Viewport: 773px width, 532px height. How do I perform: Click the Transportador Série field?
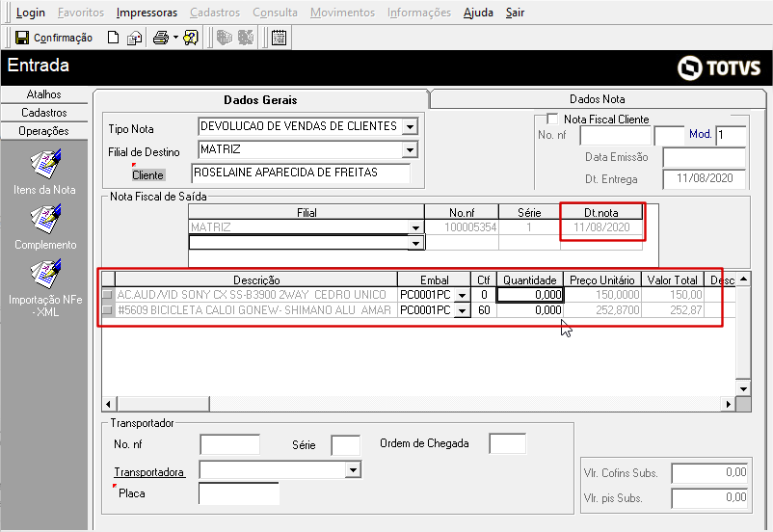pyautogui.click(x=346, y=445)
